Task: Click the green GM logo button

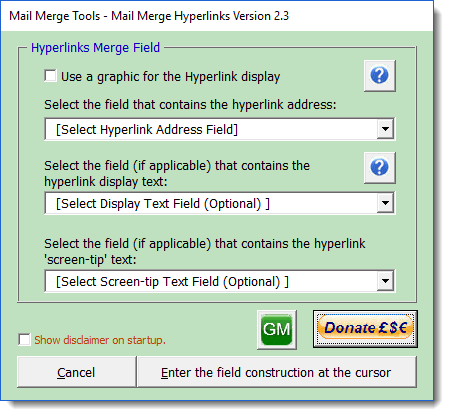Action: [277, 330]
